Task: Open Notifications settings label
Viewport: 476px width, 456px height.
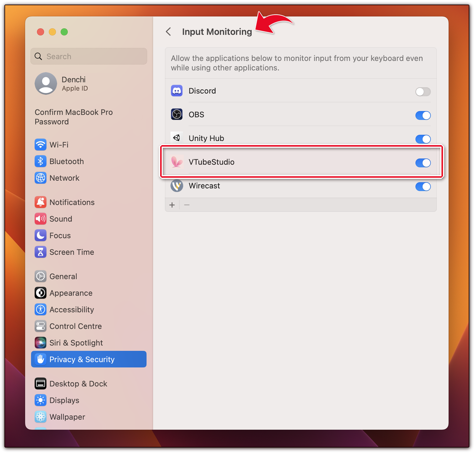Action: coord(72,202)
